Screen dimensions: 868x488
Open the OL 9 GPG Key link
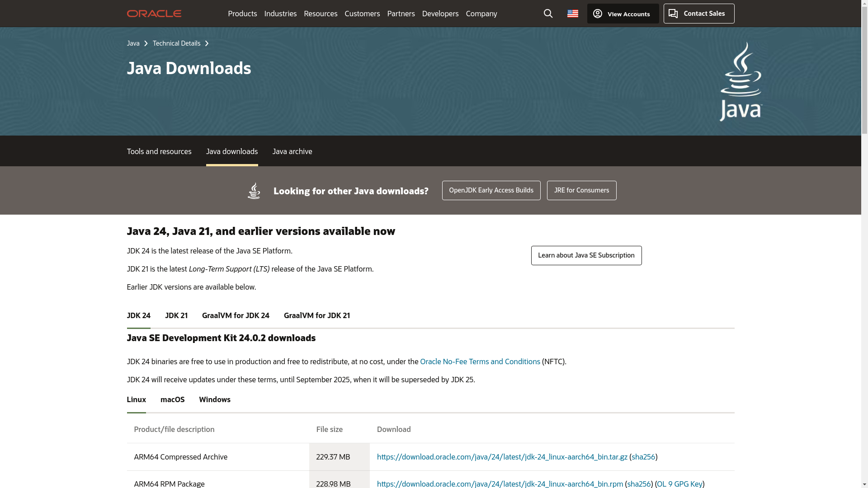click(x=679, y=483)
